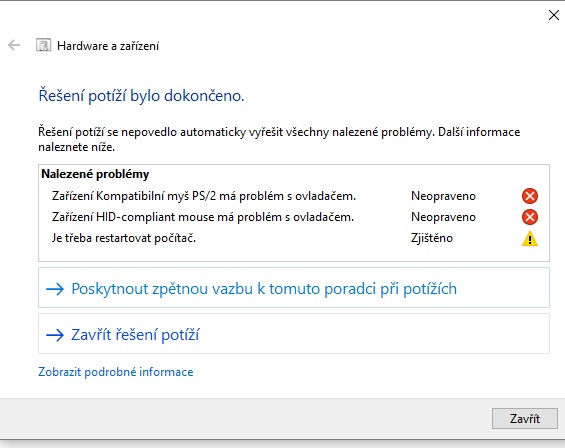This screenshot has width=565, height=448.
Task: Select the Kompatibilní myš PS/2 problem row
Action: (x=294, y=196)
